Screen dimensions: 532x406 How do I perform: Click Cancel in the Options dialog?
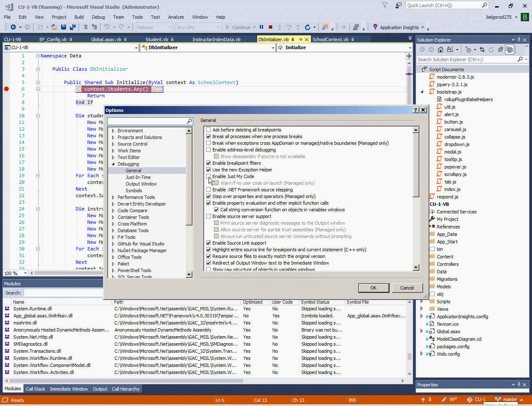point(406,288)
